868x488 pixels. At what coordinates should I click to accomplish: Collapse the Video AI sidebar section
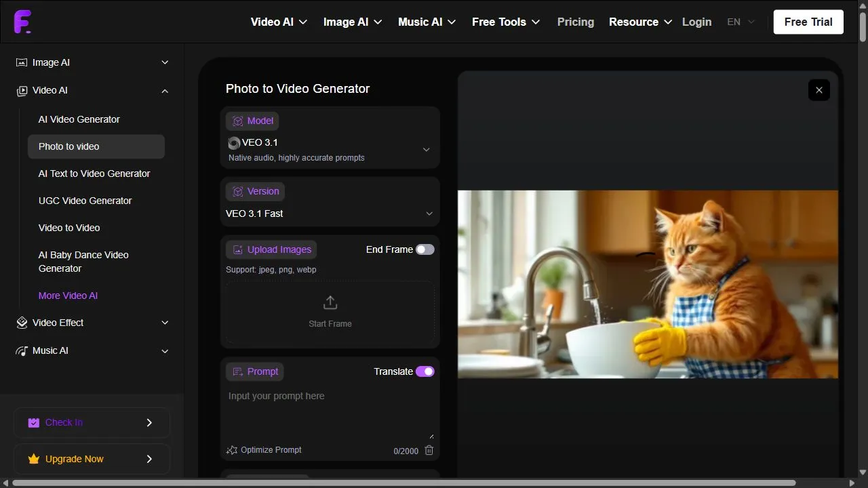pos(92,90)
